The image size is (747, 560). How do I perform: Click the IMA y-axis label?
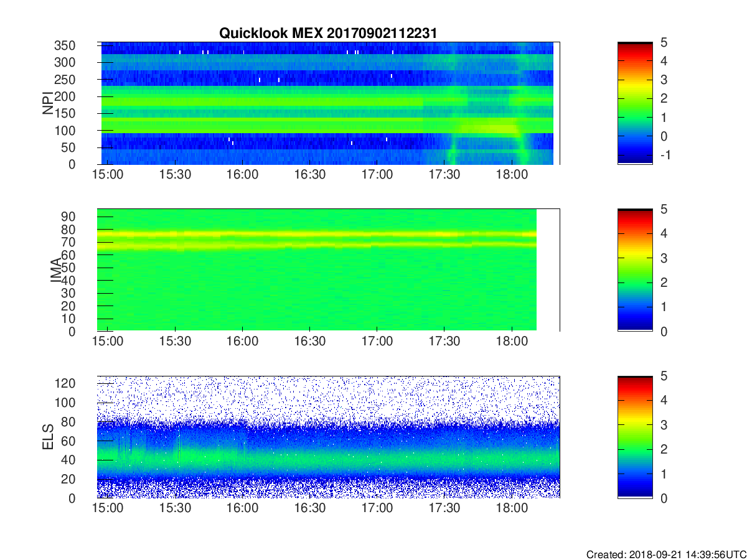coord(55,270)
